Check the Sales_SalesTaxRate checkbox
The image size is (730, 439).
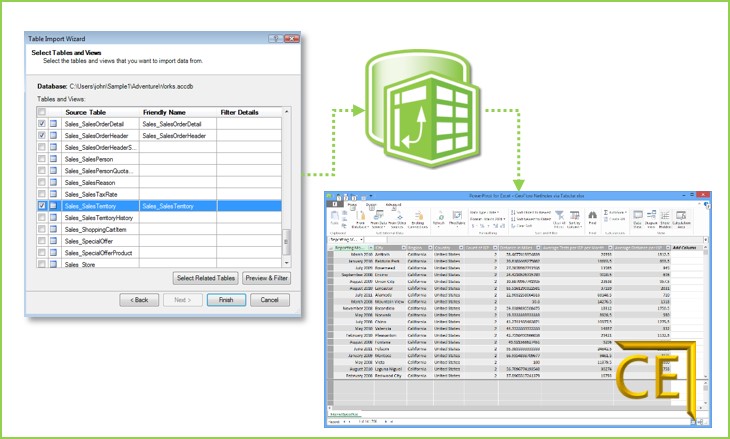42,194
